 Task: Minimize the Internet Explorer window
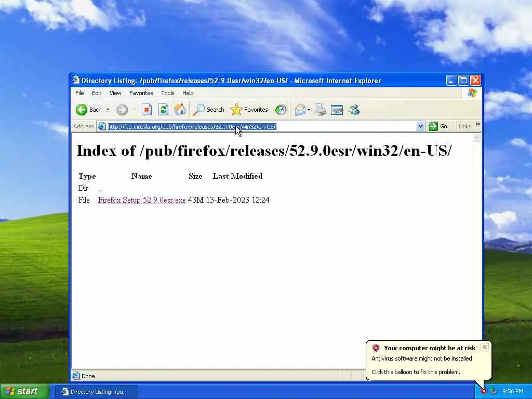point(451,81)
